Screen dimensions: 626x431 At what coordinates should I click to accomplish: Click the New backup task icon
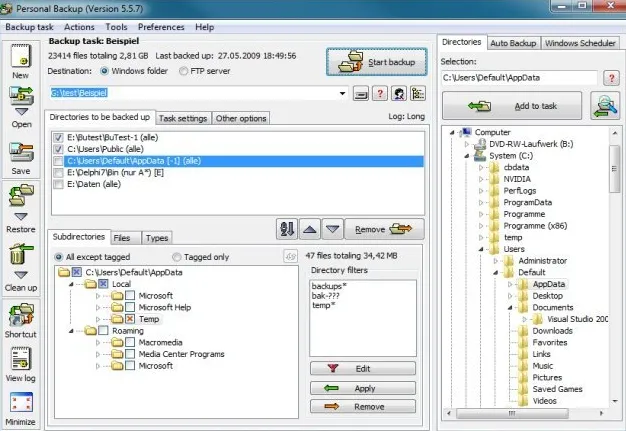pos(21,56)
